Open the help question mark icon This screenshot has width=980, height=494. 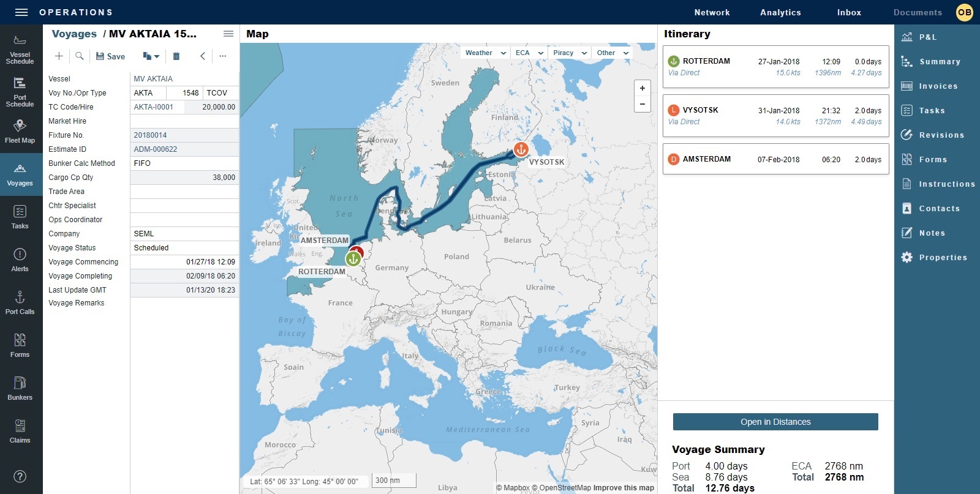point(20,476)
